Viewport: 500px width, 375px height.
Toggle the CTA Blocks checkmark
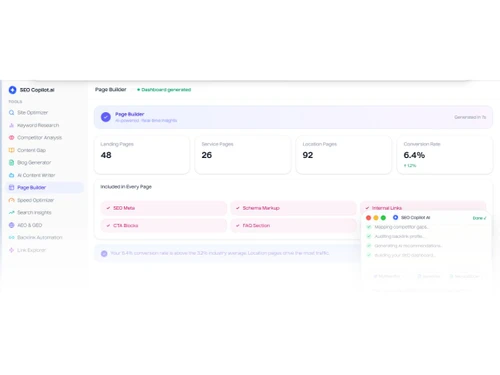click(108, 226)
